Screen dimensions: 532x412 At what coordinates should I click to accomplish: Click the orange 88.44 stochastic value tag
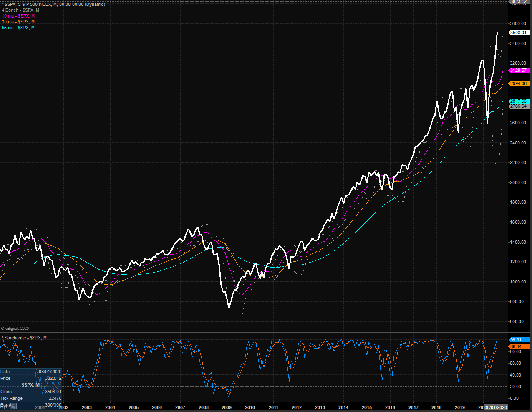click(x=519, y=346)
